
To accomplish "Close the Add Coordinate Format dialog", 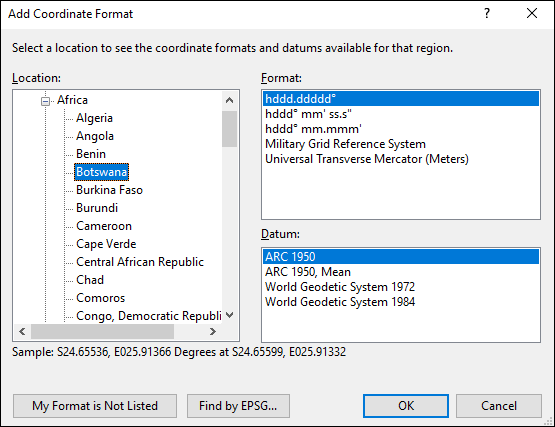I will click(x=532, y=13).
